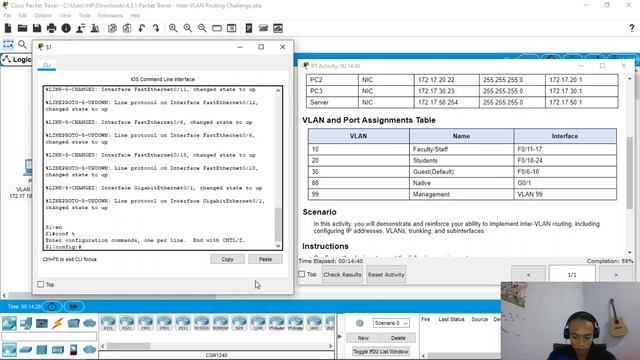640x360 pixels.
Task: Go to next instruction page arrow
Action: [x=616, y=275]
